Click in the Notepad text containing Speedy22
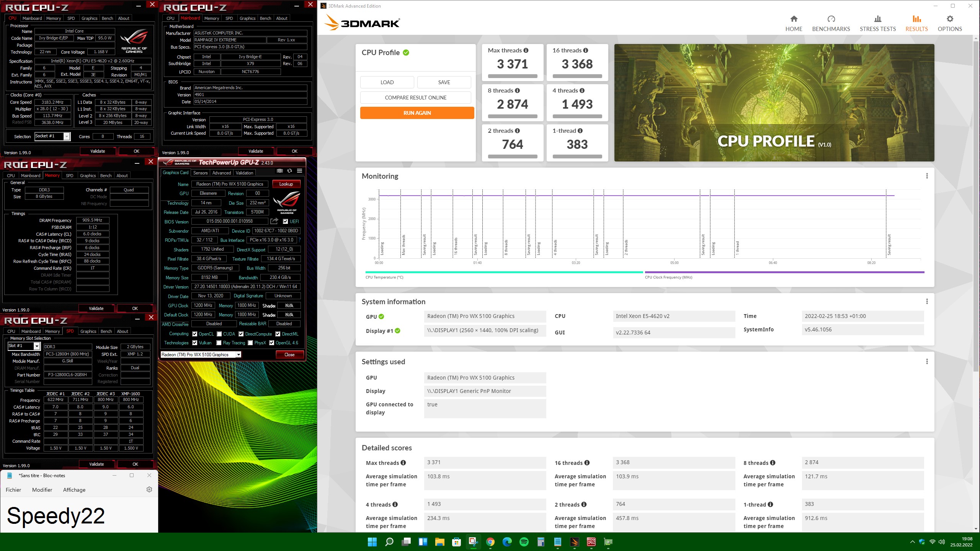 (x=56, y=516)
